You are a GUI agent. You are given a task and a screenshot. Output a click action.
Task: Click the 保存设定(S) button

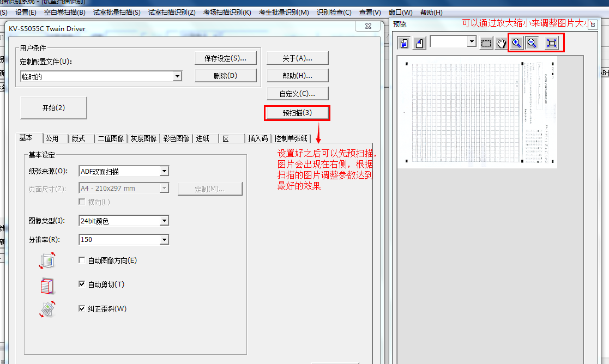pyautogui.click(x=225, y=58)
